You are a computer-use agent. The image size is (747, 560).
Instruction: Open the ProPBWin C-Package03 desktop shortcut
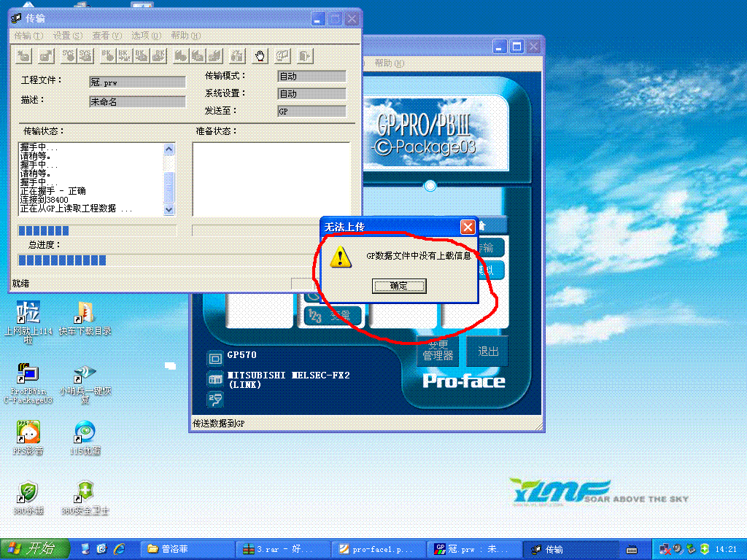pos(28,375)
